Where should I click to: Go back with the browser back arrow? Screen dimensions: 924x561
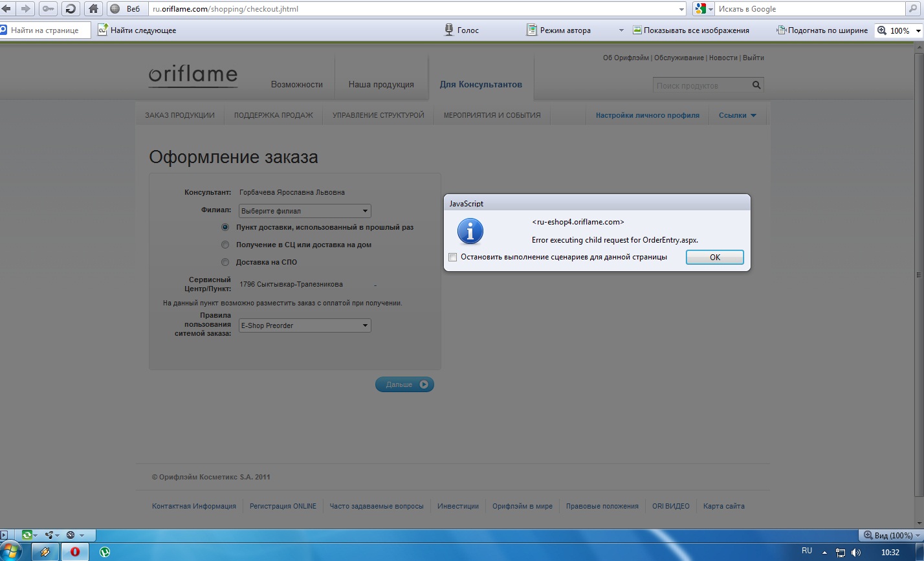[x=8, y=9]
